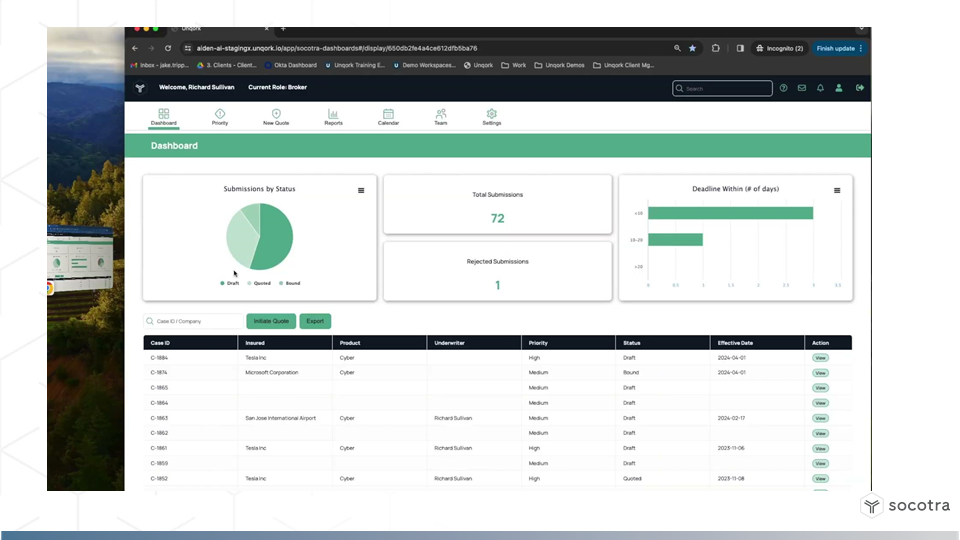Click the browser forward arrow
This screenshot has width=960, height=540.
[x=151, y=48]
